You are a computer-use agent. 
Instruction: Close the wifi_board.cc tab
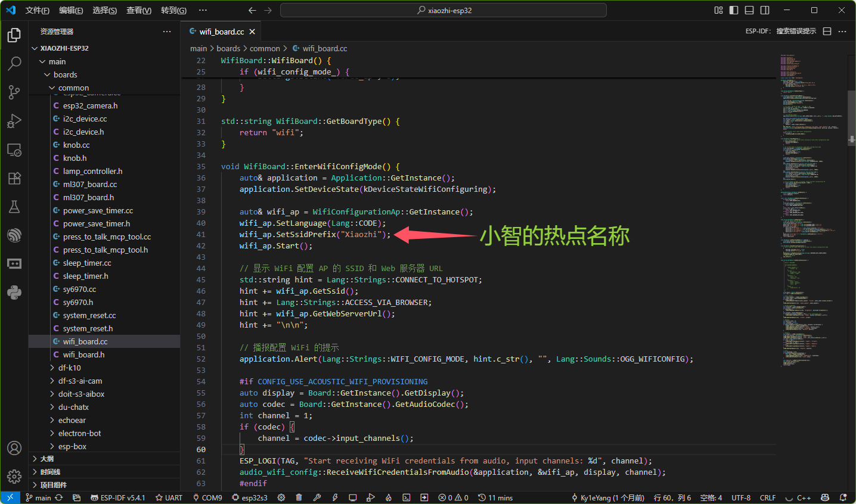pyautogui.click(x=252, y=32)
